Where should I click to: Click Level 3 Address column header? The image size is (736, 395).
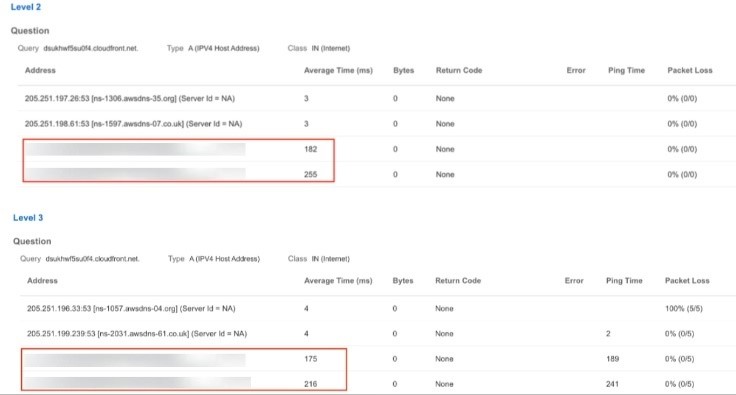tap(42, 281)
